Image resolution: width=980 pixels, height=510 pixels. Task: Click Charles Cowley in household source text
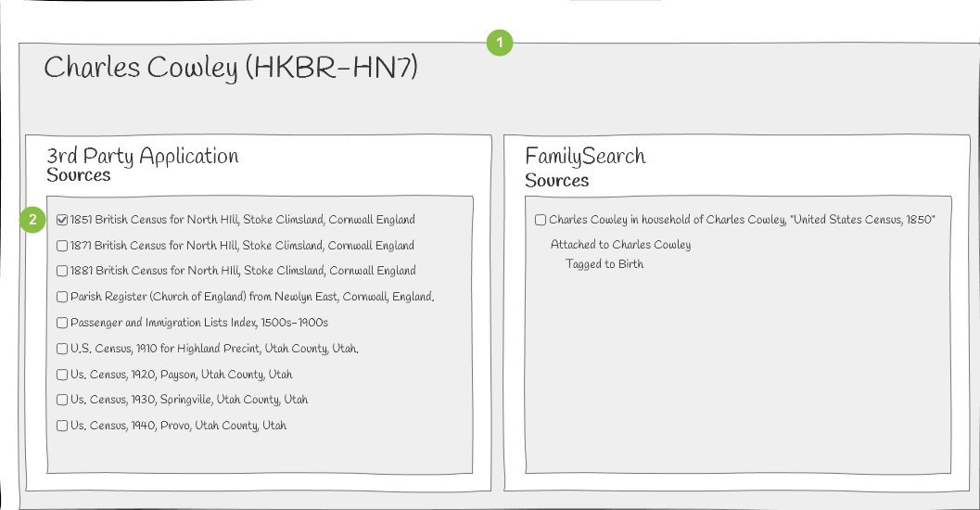pyautogui.click(x=742, y=220)
